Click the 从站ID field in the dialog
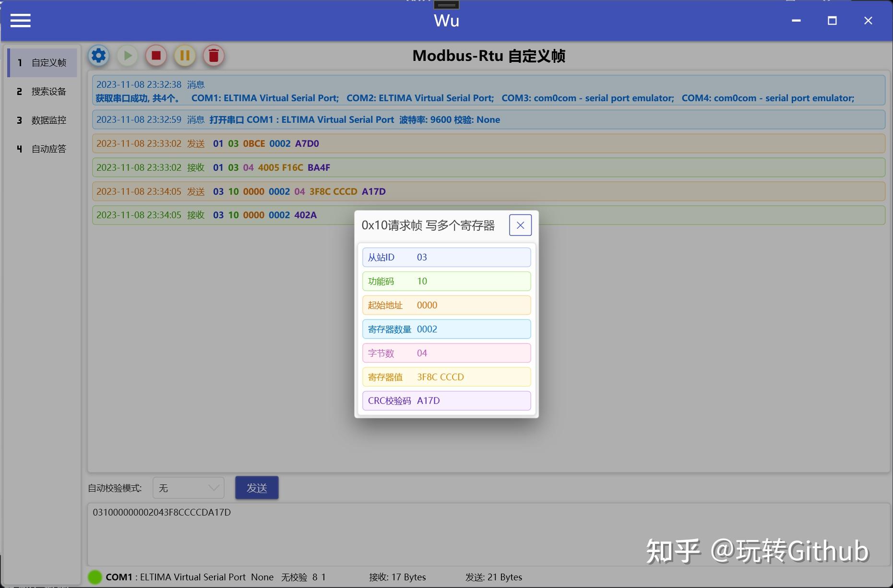893x588 pixels. point(446,257)
